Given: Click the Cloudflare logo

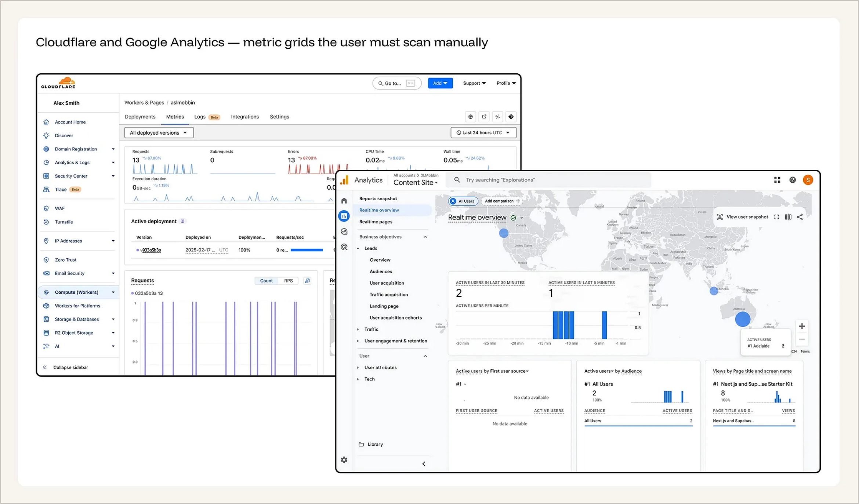Looking at the screenshot, I should coord(58,83).
